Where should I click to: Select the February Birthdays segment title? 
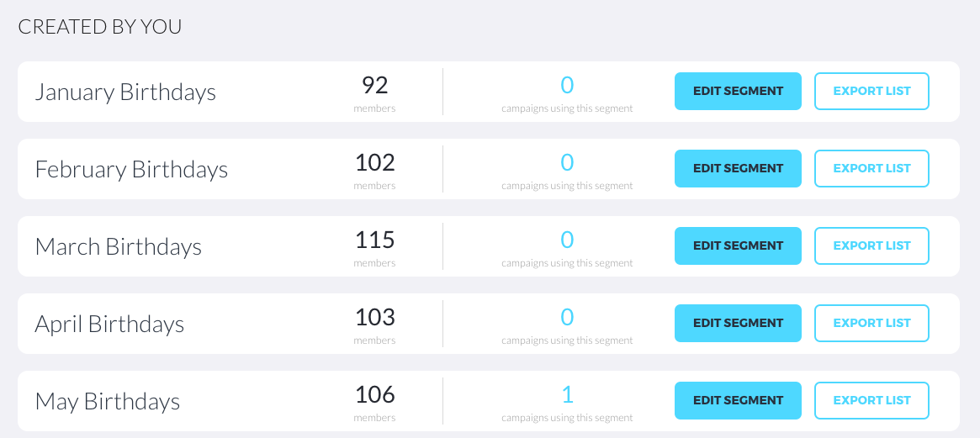[x=131, y=169]
